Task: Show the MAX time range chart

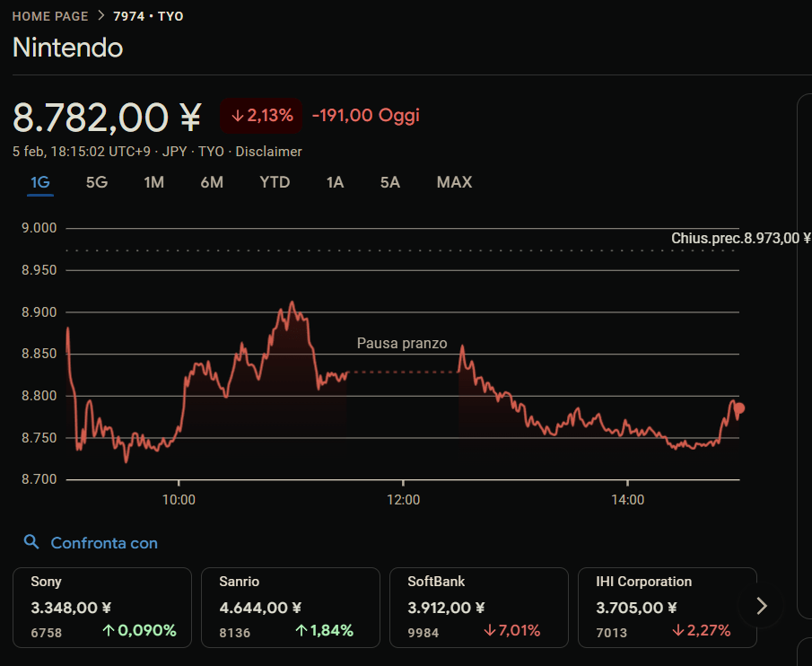Action: 454,182
